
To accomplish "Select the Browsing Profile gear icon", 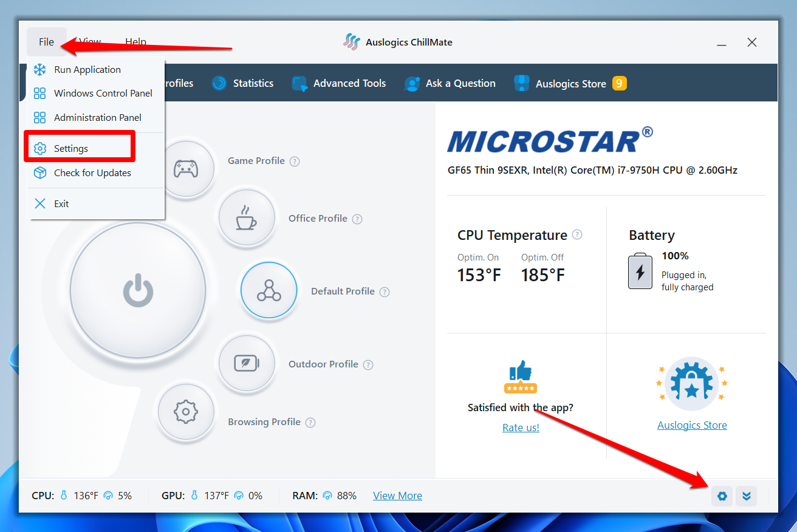I will point(186,412).
